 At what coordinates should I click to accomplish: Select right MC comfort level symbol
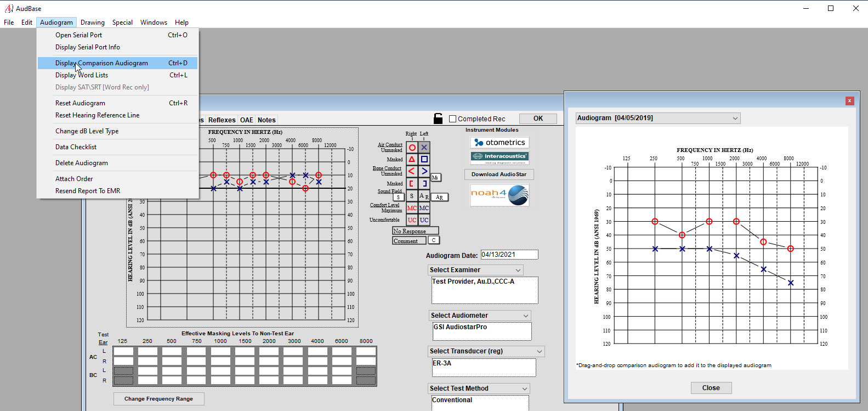coord(412,208)
